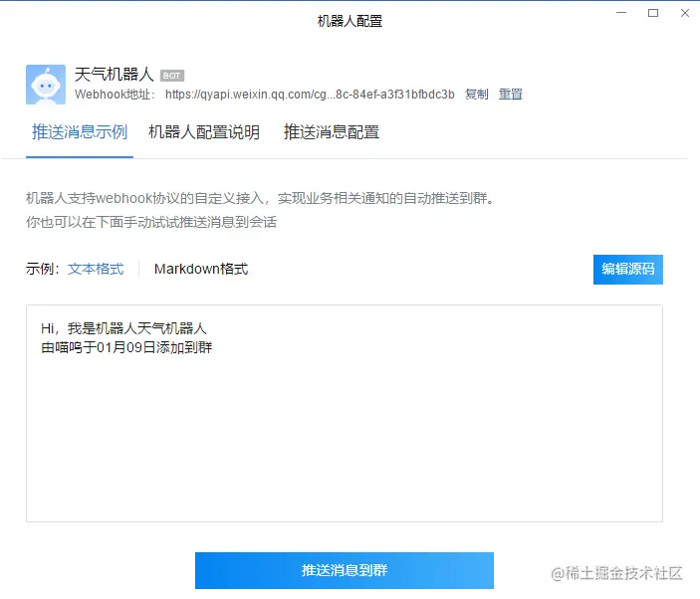Select the Markdown格式 example
This screenshot has height=599, width=700.
201,269
